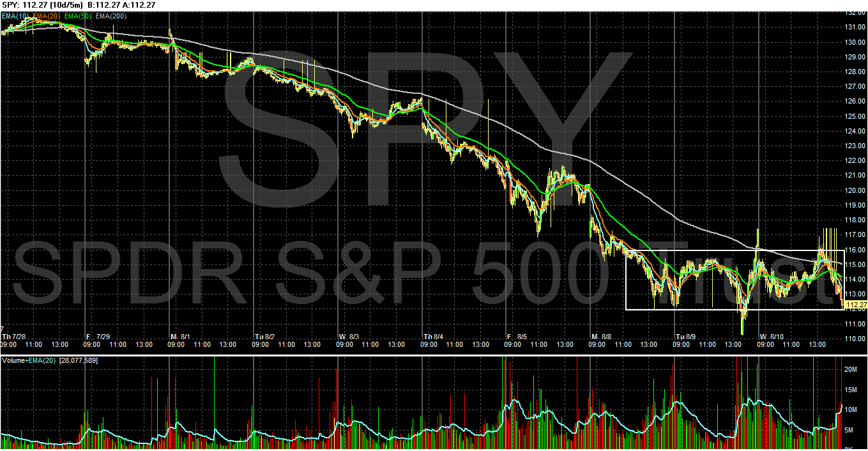Image resolution: width=868 pixels, height=451 pixels.
Task: Click the W 8/3 date label
Action: [x=349, y=337]
